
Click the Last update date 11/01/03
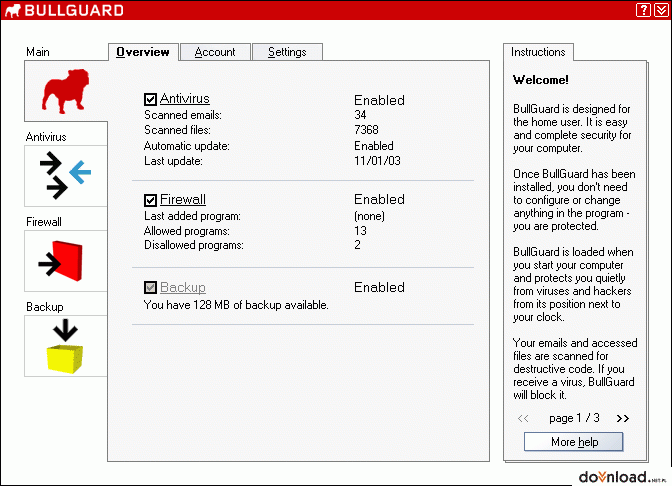[377, 161]
